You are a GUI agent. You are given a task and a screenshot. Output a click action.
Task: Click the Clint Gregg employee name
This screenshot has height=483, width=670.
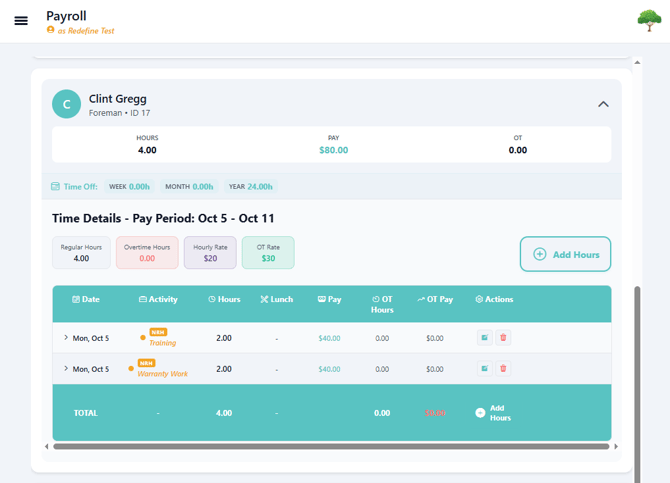click(118, 99)
